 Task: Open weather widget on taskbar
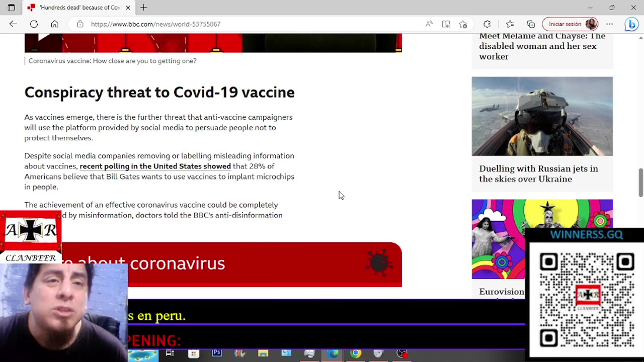tap(143, 355)
